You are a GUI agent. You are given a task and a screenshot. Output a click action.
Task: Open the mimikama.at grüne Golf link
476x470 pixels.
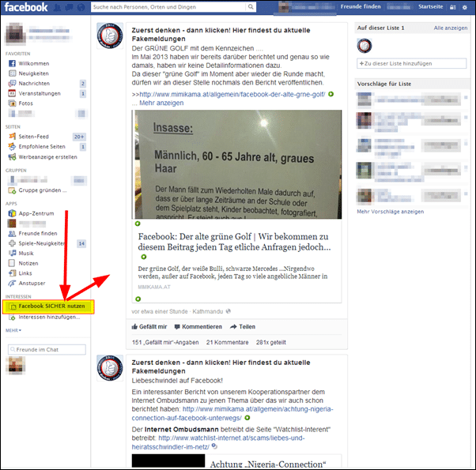(232, 94)
